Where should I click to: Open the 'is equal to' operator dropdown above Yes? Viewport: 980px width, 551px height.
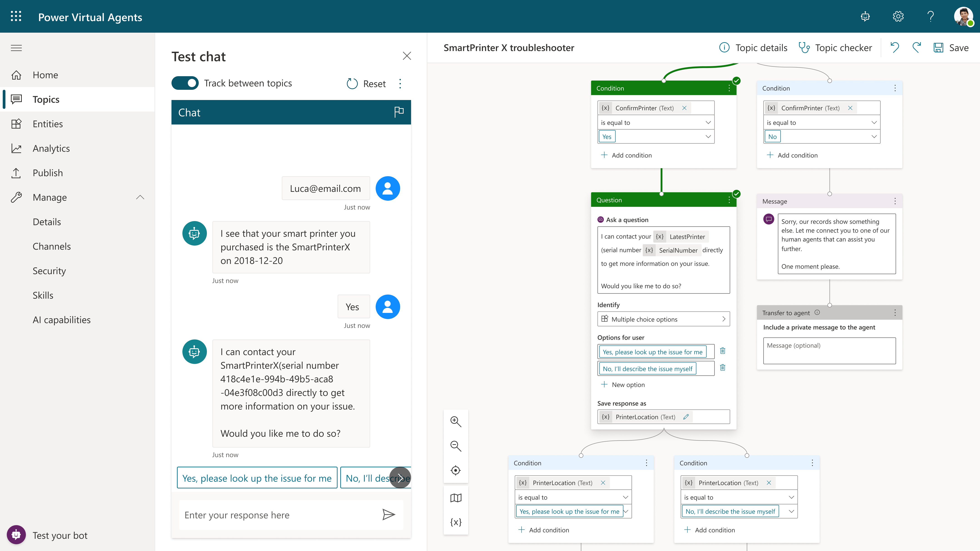[x=656, y=122]
